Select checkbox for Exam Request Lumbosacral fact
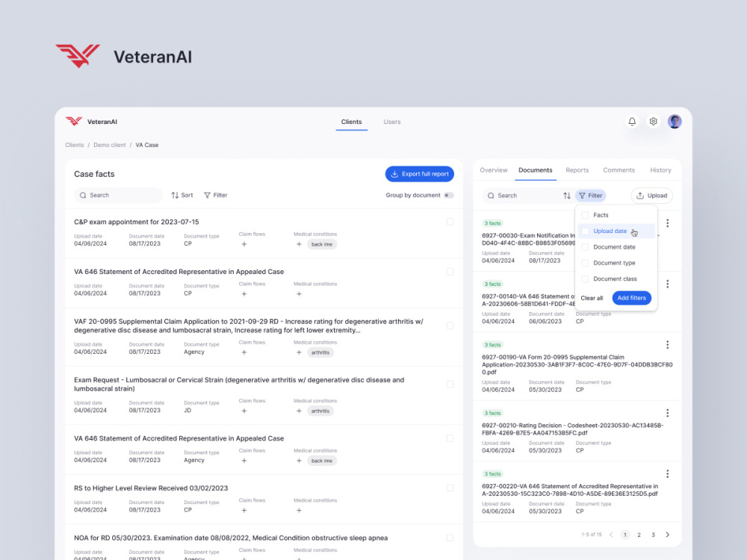Viewport: 747px width, 560px height. pos(450,385)
